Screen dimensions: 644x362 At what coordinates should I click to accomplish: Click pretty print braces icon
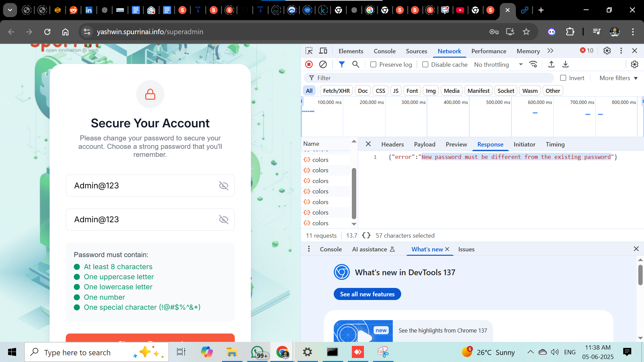point(366,236)
